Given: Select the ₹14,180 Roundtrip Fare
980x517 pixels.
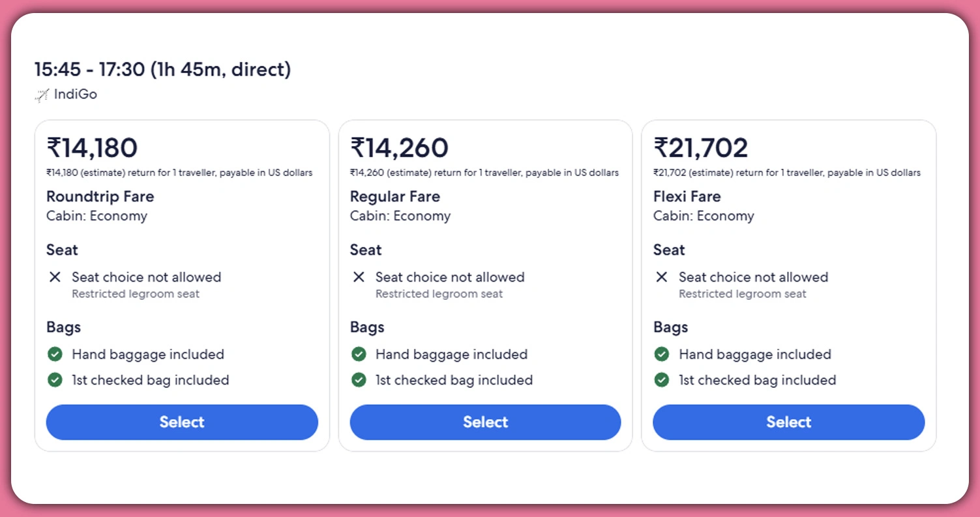Looking at the screenshot, I should point(182,422).
